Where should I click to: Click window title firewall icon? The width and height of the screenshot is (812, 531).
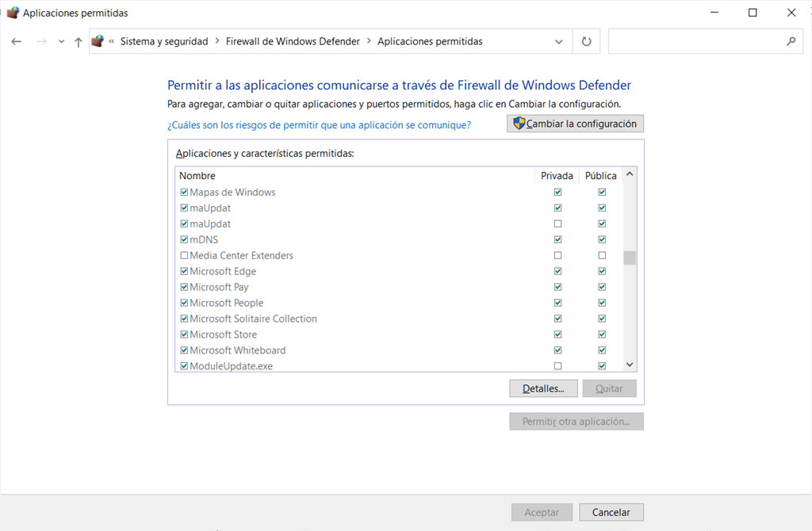click(13, 13)
